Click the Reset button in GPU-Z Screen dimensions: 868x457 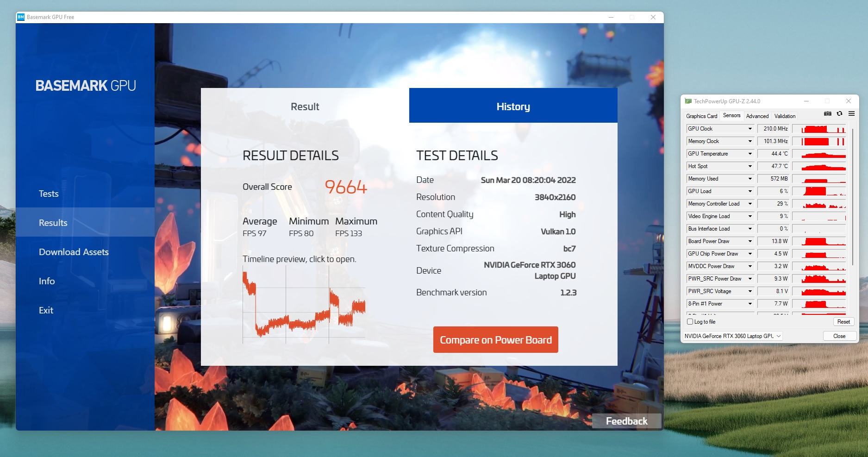pos(843,322)
